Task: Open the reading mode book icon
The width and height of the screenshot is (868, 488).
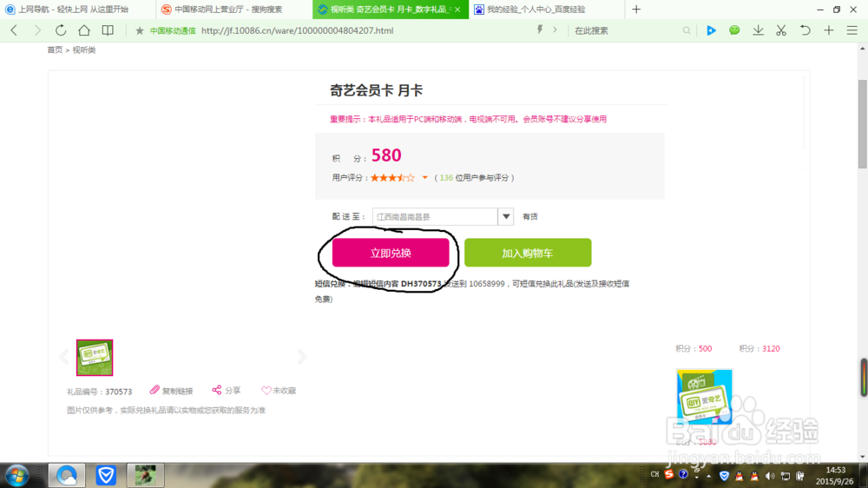Action: pos(108,30)
